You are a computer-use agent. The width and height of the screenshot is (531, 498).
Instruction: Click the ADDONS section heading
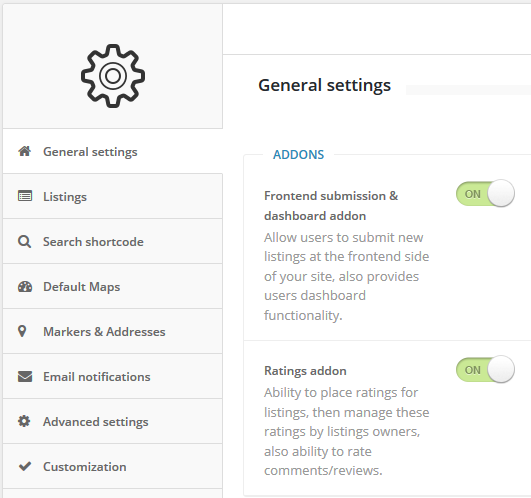coord(298,155)
